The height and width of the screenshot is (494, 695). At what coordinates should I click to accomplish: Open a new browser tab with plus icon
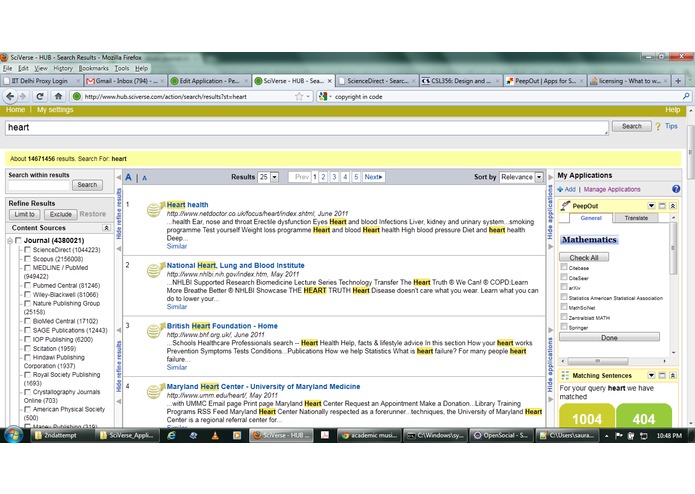[678, 81]
